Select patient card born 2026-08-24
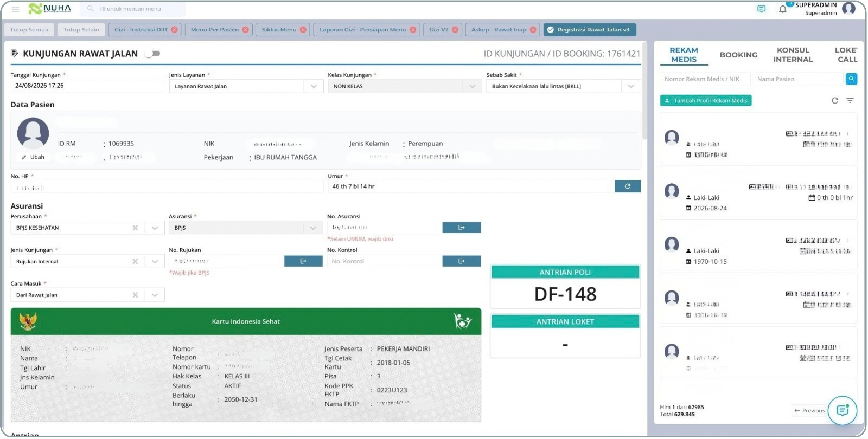 tap(758, 192)
